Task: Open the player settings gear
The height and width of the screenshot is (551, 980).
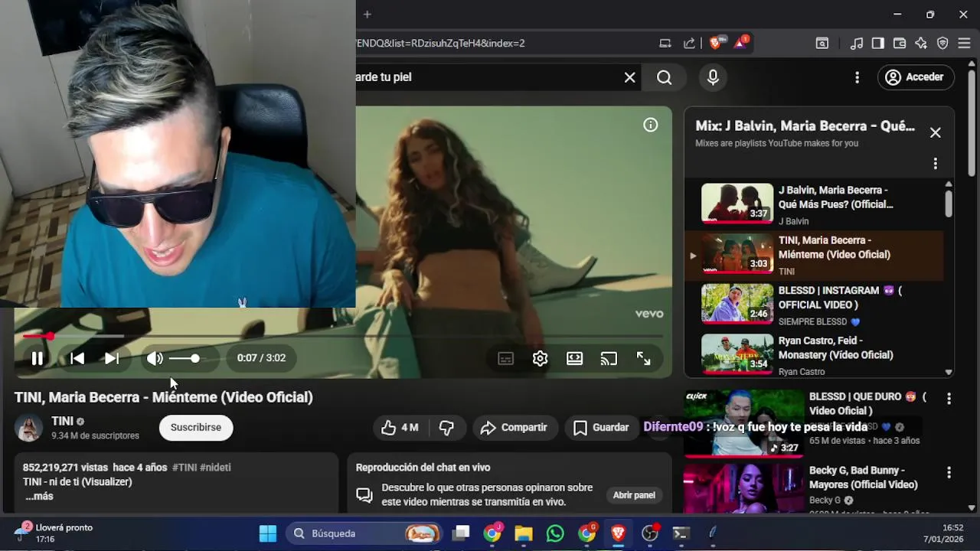Action: (541, 358)
